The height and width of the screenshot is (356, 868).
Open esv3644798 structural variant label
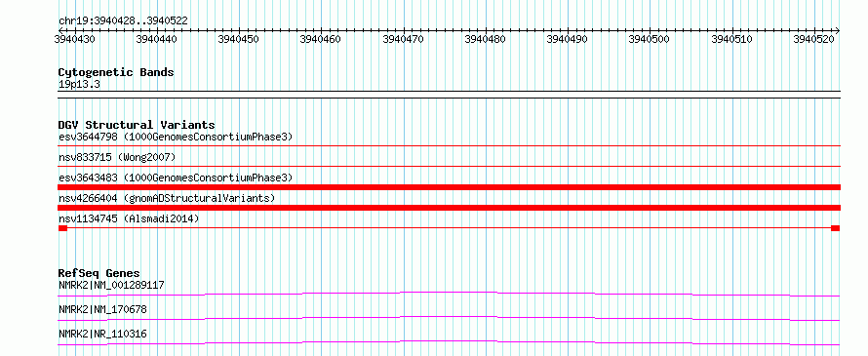click(176, 137)
